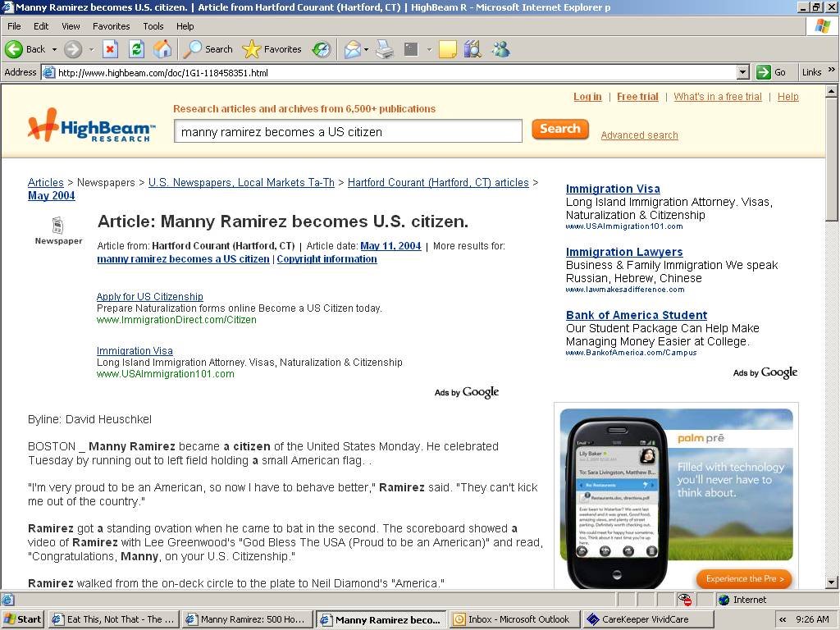Expand hidden tray icons chevron
Viewport: 840px width, 630px height.
click(x=783, y=619)
